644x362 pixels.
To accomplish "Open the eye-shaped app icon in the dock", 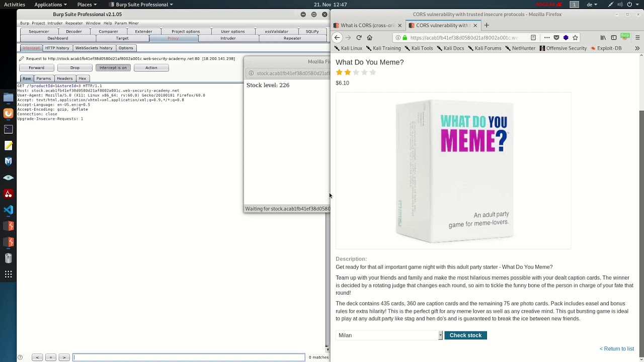I will [x=8, y=177].
